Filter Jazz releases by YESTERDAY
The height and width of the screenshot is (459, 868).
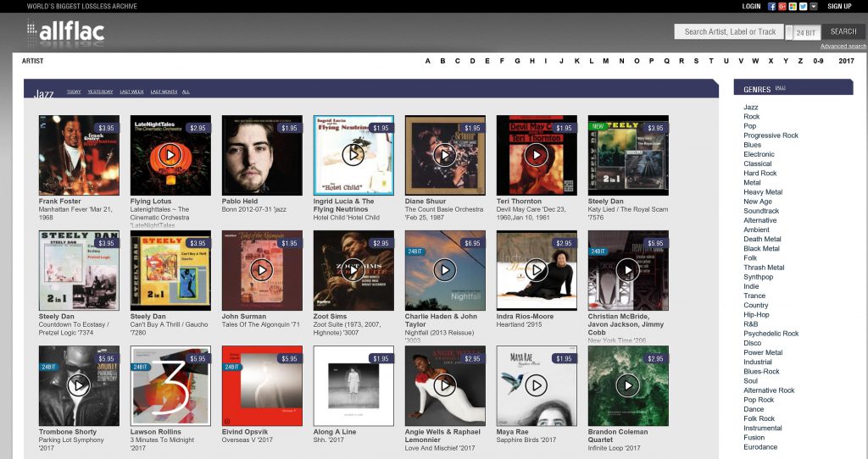pos(100,91)
